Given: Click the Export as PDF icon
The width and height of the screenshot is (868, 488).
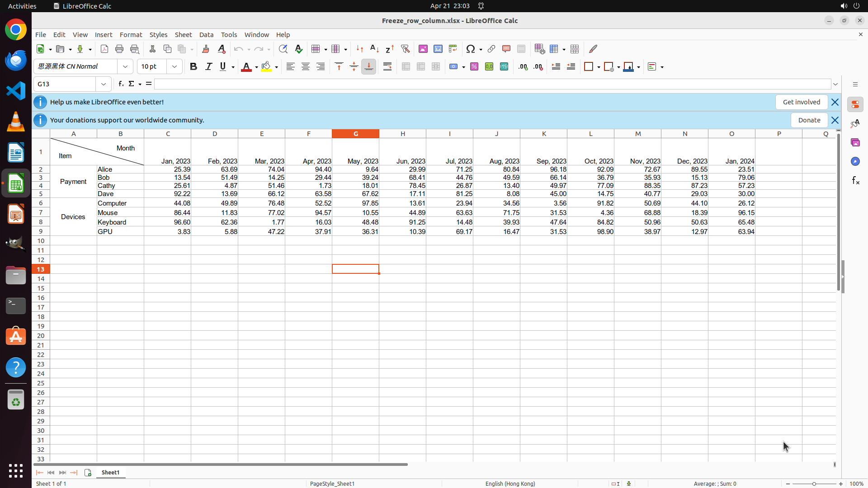Looking at the screenshot, I should tap(104, 49).
